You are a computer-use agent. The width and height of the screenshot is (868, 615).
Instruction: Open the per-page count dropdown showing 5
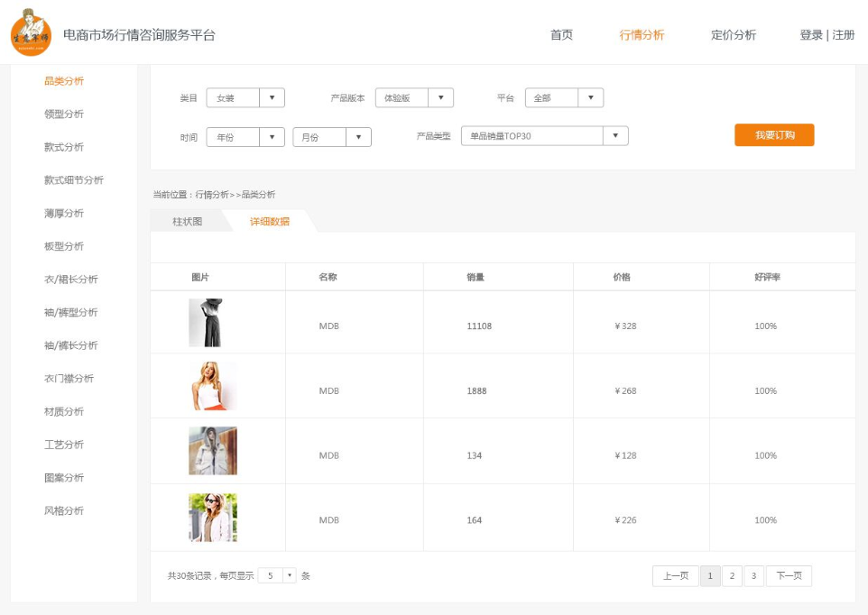click(277, 575)
